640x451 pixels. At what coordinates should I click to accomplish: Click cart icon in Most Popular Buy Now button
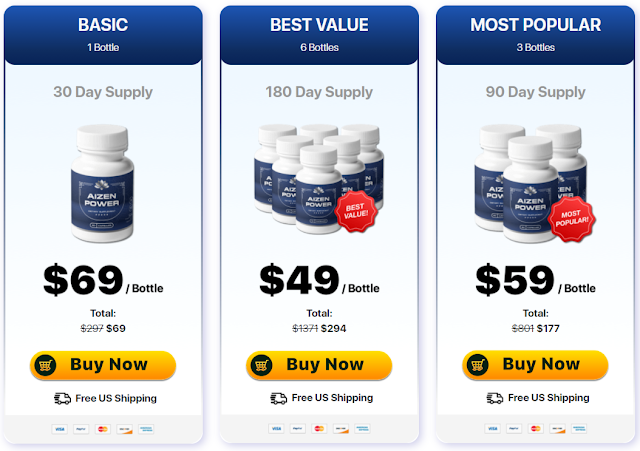[478, 364]
